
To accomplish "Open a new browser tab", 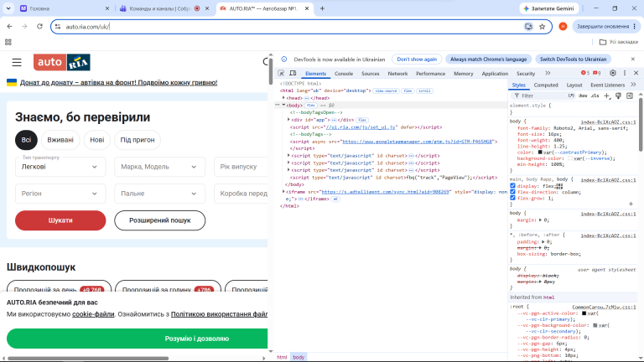I will click(x=322, y=8).
